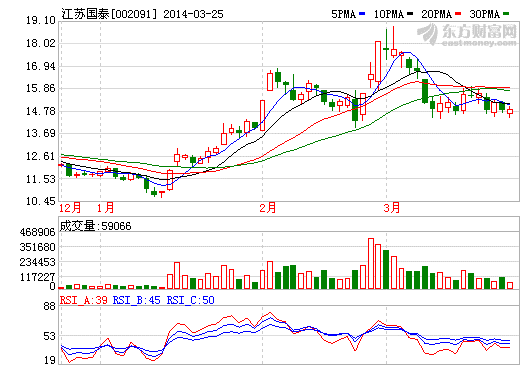Click the red 20PMA legend color swatch

458,14
